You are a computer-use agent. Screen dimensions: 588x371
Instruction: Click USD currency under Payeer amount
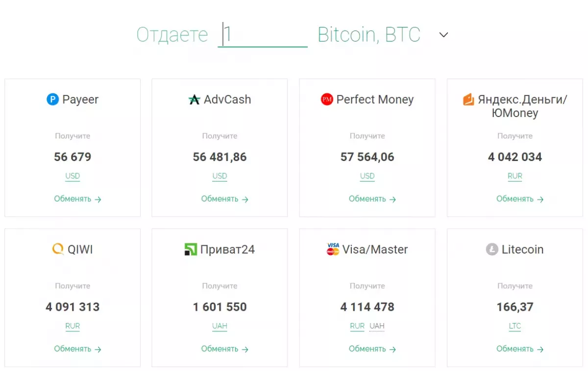click(x=73, y=176)
